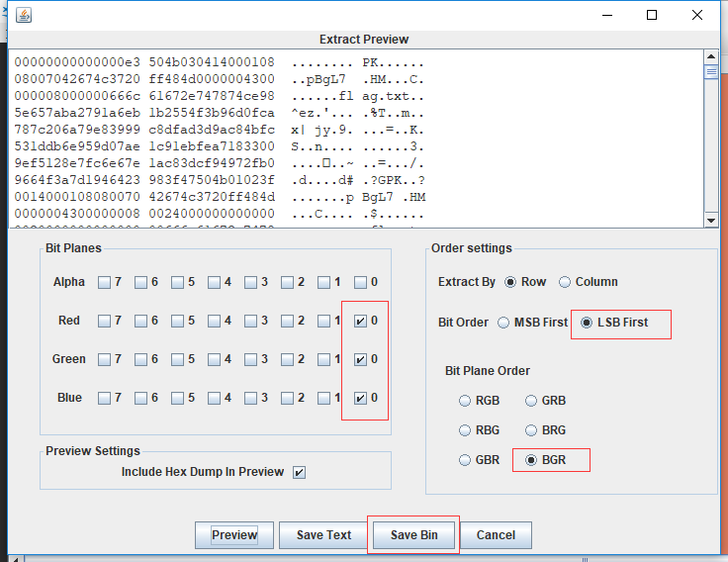The height and width of the screenshot is (562, 728).
Task: Pick the GBR bit plane order
Action: (465, 460)
